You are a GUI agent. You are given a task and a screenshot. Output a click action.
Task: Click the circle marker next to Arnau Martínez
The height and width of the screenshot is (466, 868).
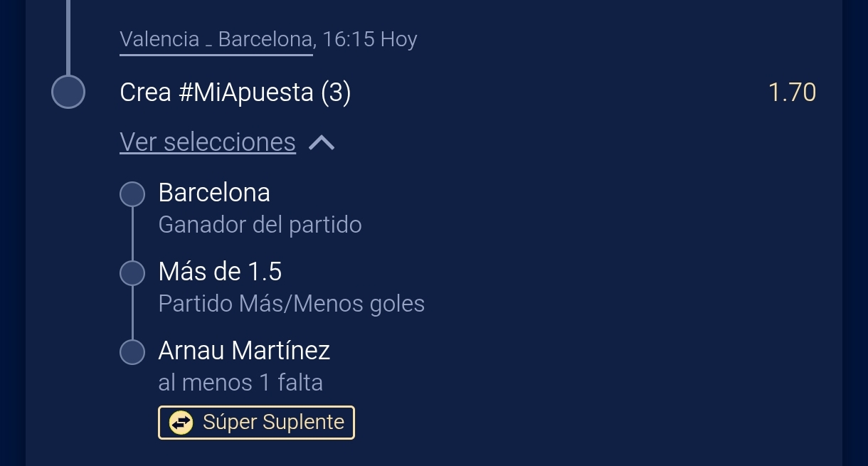[x=132, y=352]
